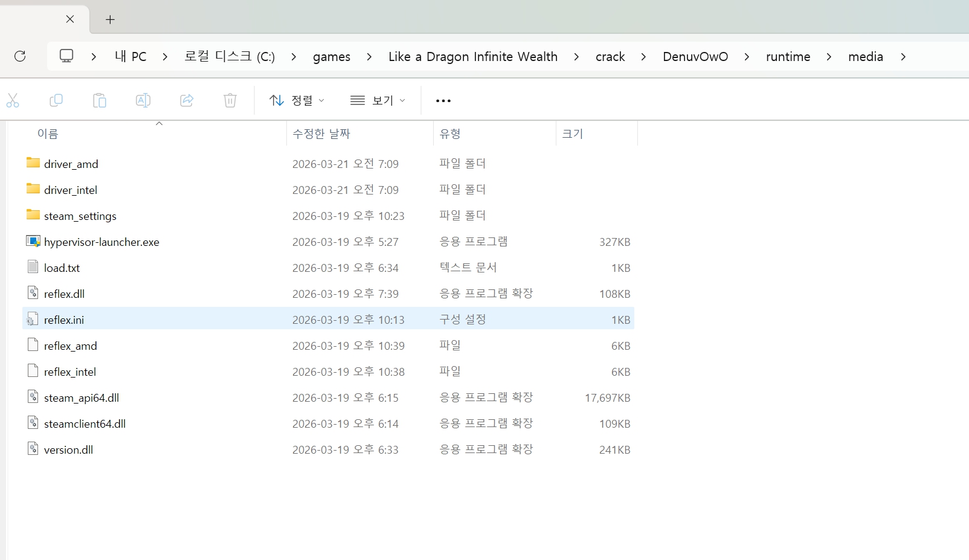Click the Copy icon in toolbar
The image size is (969, 560).
pyautogui.click(x=56, y=100)
